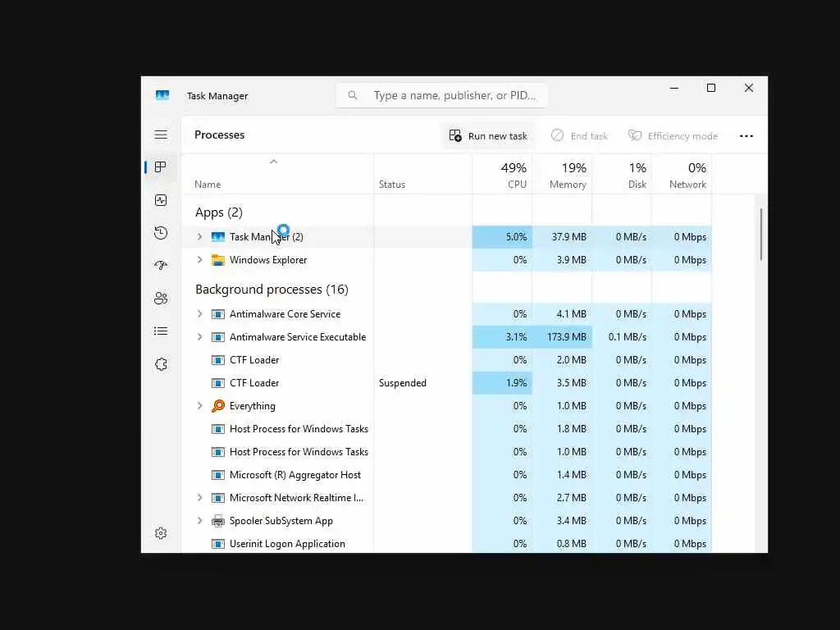Click the Efficiency mode button
Image resolution: width=840 pixels, height=630 pixels.
[x=673, y=136]
